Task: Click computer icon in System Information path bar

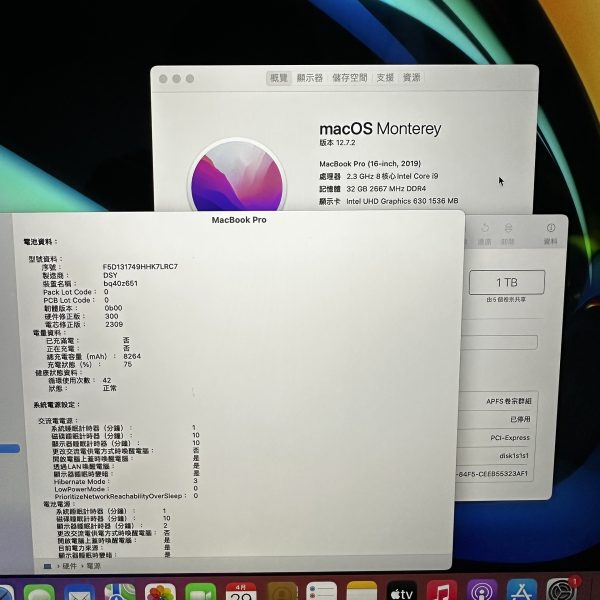Action: tap(47, 566)
